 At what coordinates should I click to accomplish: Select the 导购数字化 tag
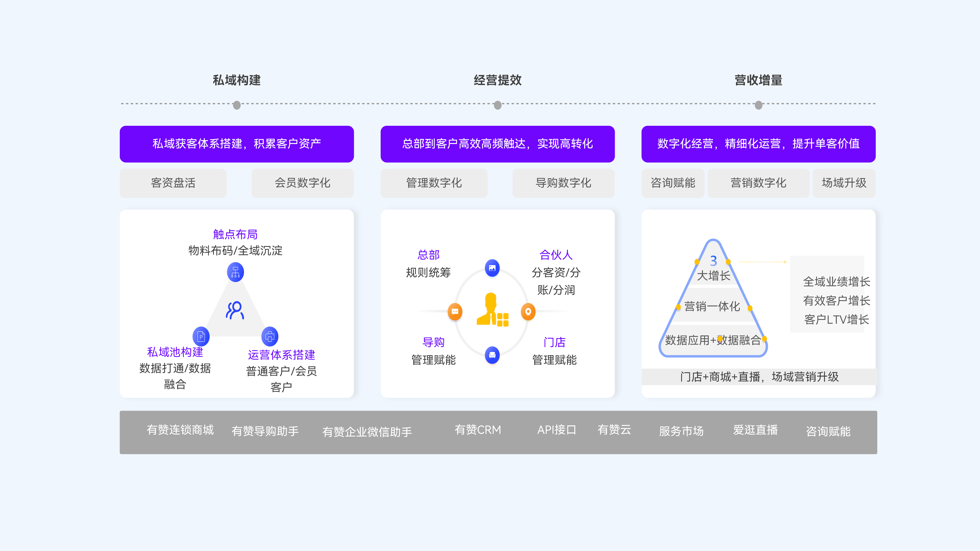(x=563, y=183)
